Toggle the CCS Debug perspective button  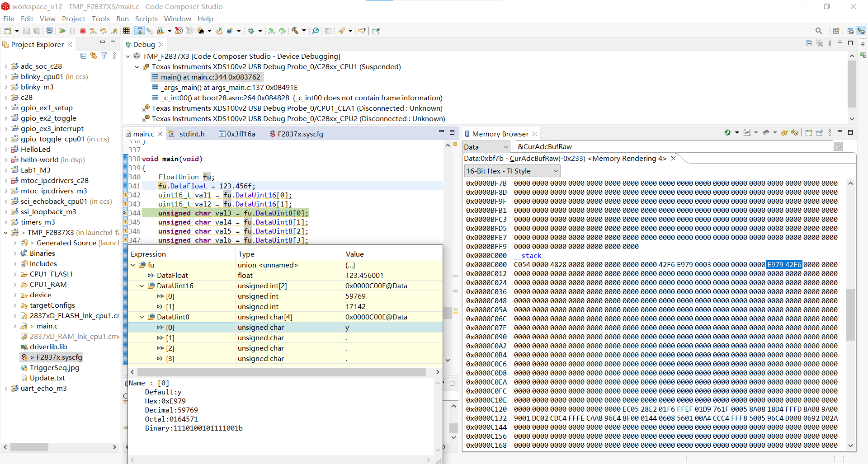point(861,31)
